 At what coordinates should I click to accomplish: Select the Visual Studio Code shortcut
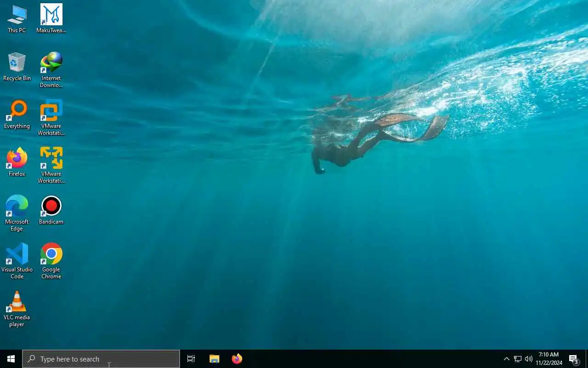(17, 261)
